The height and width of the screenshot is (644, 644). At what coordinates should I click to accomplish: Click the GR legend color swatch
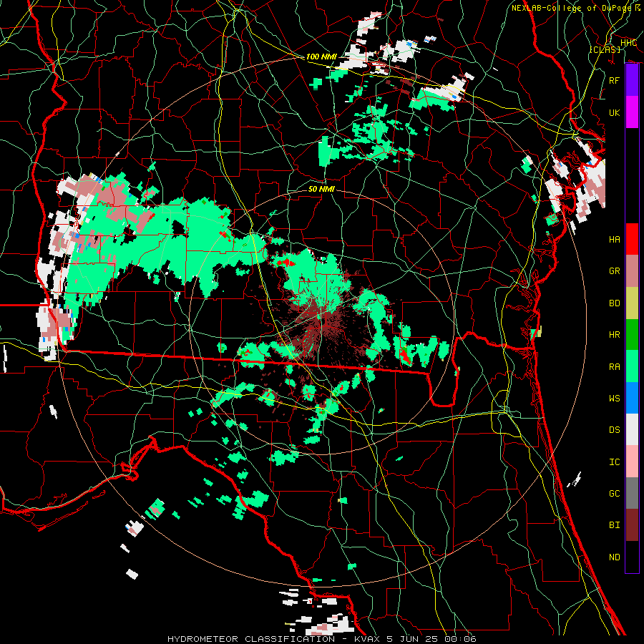point(632,271)
